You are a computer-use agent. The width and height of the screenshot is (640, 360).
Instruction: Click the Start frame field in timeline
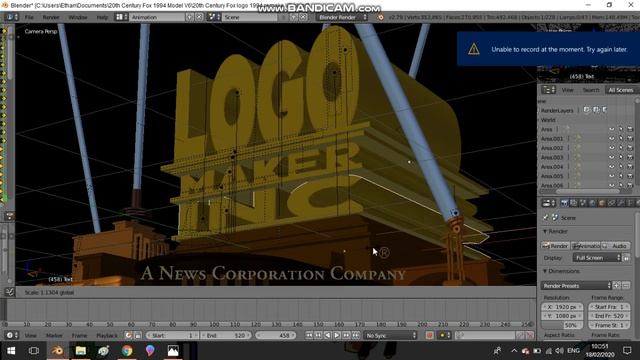(173, 336)
